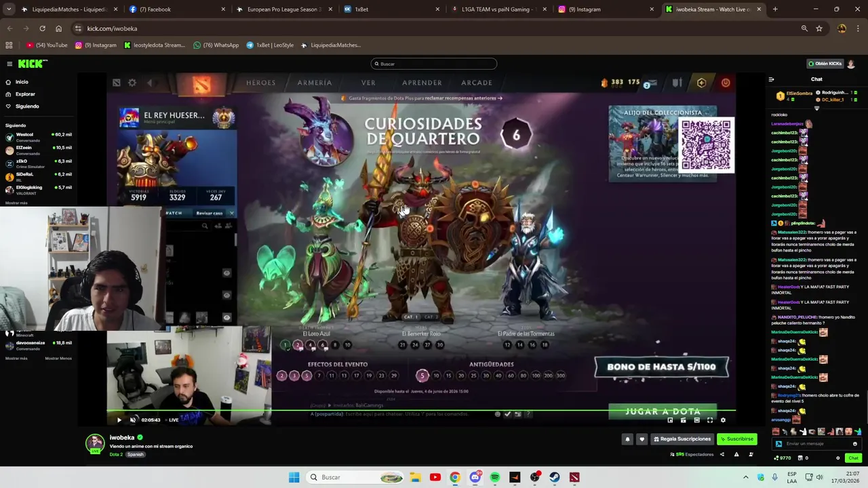The image size is (868, 488).
Task: Jump to LIVE in the player
Action: 172,420
